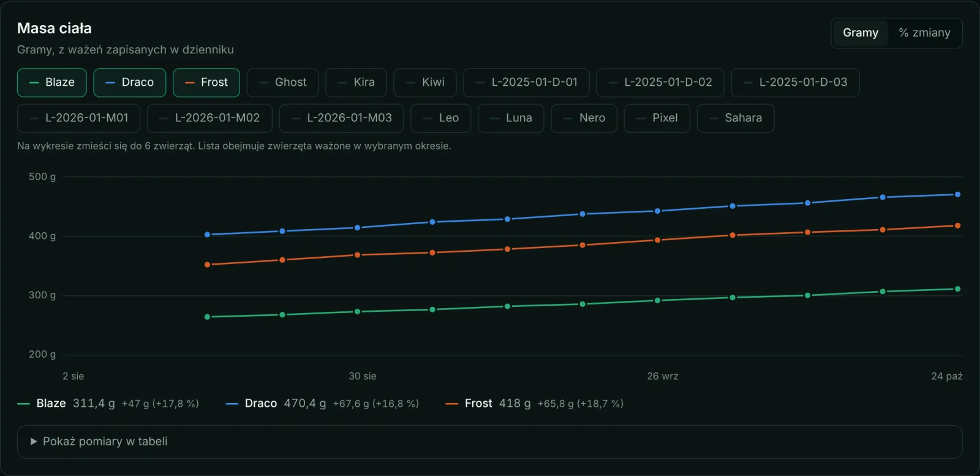Toggle the L-2026-01-M01 chip
This screenshot has height=476, width=980.
point(78,118)
